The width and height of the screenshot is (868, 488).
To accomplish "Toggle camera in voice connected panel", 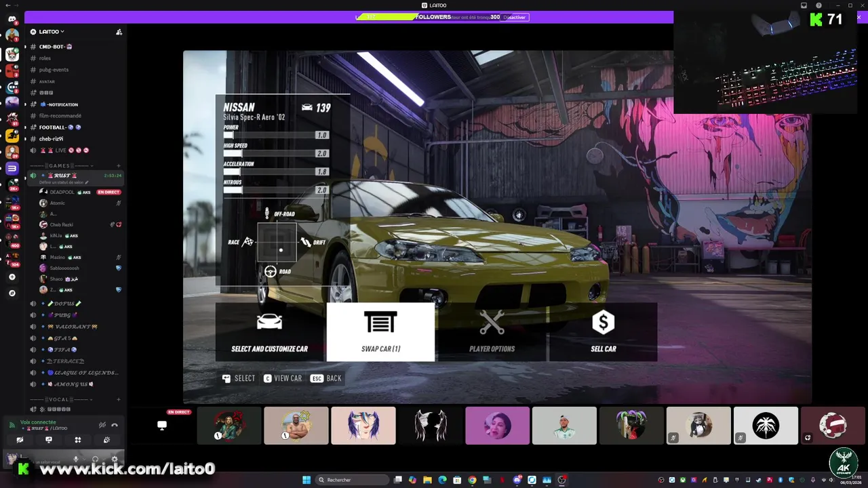I will tap(20, 440).
